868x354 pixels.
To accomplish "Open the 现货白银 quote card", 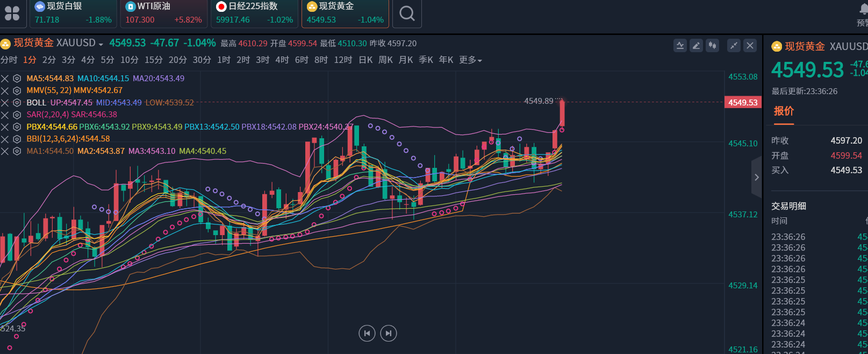I will point(73,13).
